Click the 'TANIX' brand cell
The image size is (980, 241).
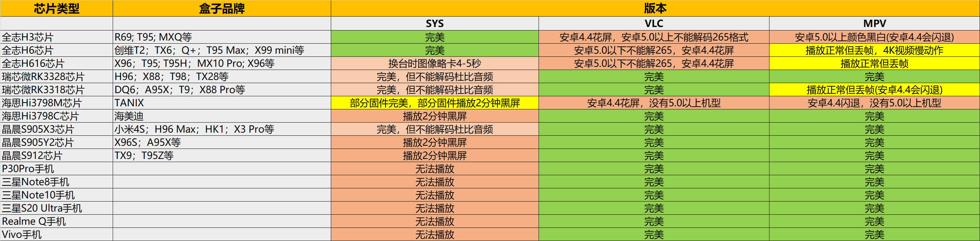point(222,103)
